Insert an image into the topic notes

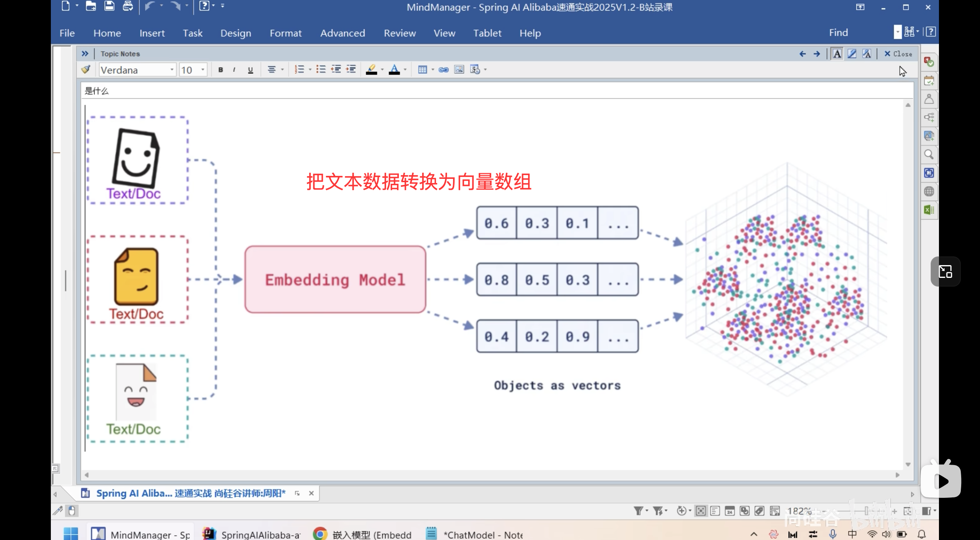459,69
